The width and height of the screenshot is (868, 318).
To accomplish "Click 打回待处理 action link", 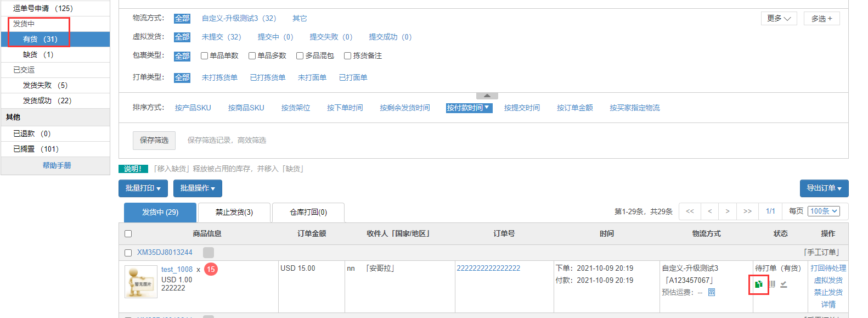I will coord(828,268).
